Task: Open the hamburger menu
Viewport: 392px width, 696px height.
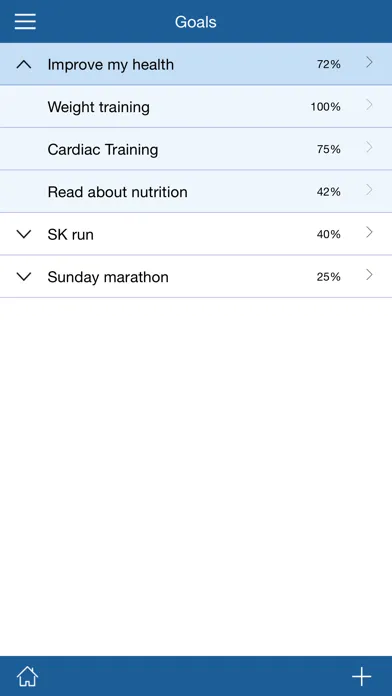Action: [x=25, y=21]
